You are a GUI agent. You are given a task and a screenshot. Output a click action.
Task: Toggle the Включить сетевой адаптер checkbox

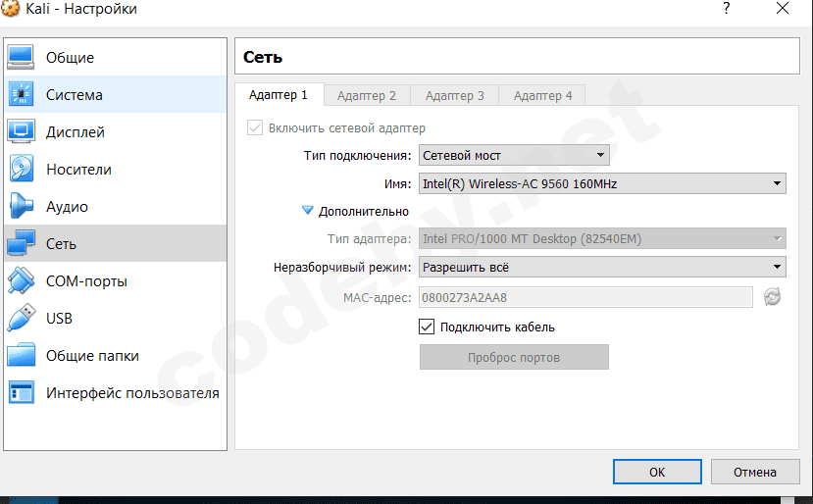click(255, 127)
